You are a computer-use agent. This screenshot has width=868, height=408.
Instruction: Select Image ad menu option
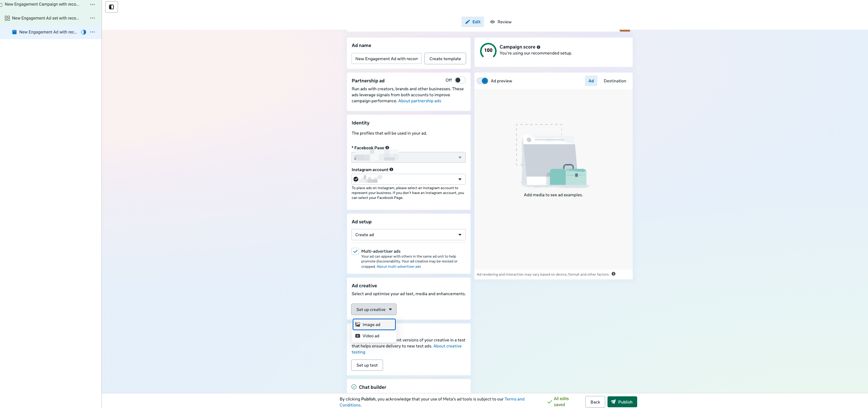point(374,325)
